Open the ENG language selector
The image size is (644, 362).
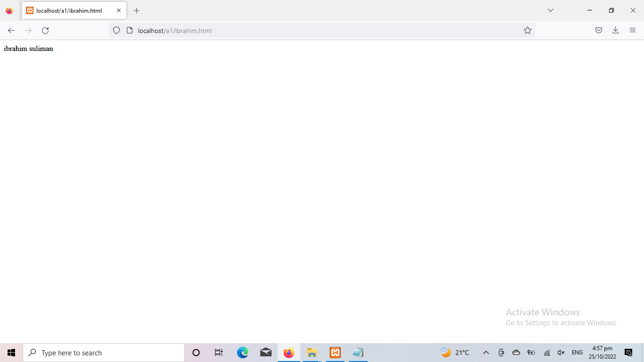tap(577, 353)
